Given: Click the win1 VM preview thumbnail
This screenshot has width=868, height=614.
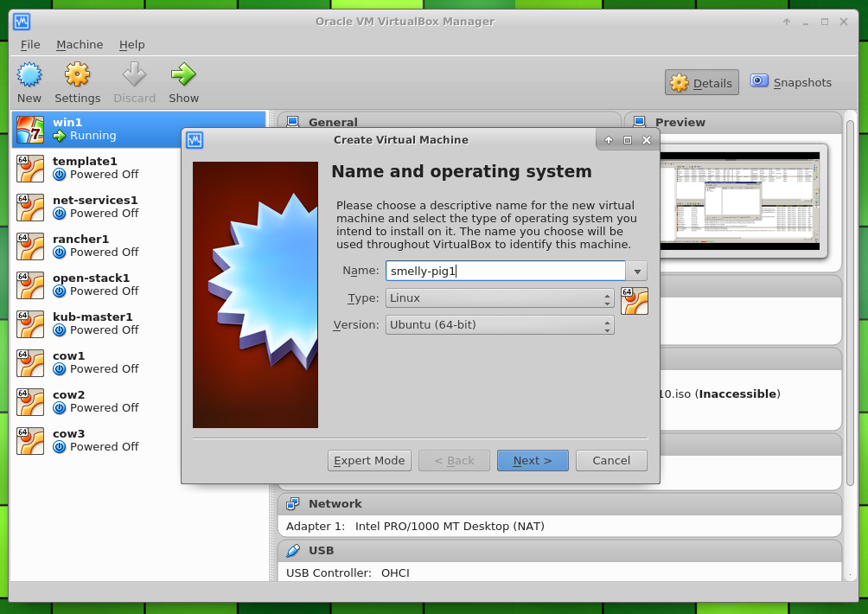Looking at the screenshot, I should [739, 201].
